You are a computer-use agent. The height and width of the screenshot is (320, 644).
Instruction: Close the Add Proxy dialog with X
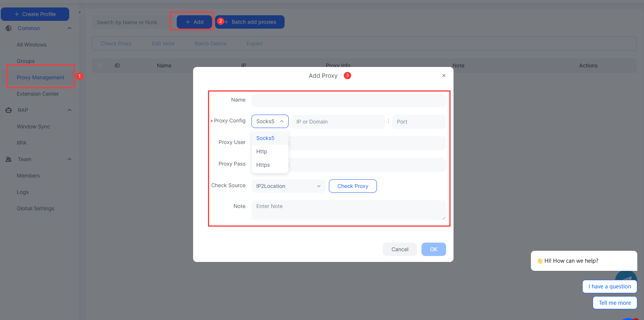point(443,76)
